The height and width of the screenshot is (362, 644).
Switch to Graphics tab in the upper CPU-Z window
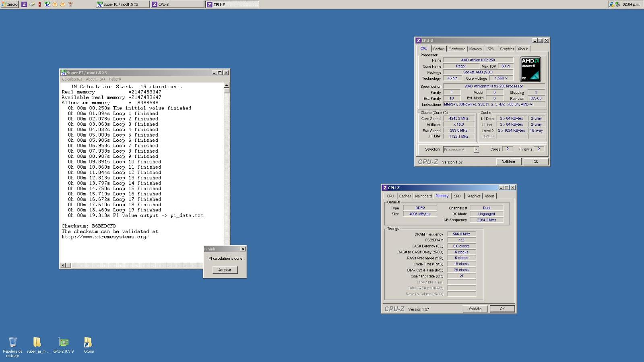pos(507,49)
